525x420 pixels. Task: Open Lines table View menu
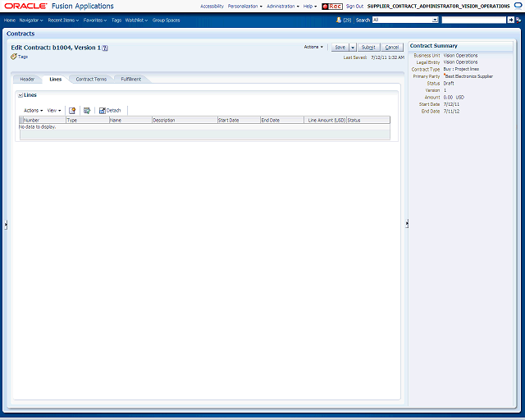click(x=54, y=111)
